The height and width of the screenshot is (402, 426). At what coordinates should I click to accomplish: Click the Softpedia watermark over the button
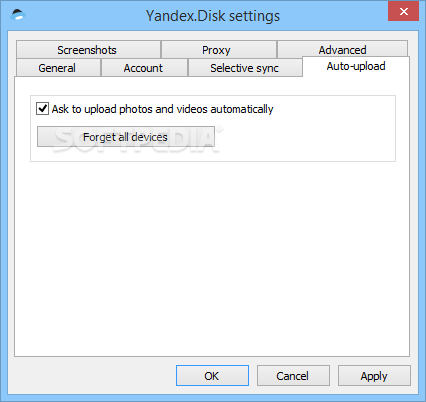click(137, 139)
